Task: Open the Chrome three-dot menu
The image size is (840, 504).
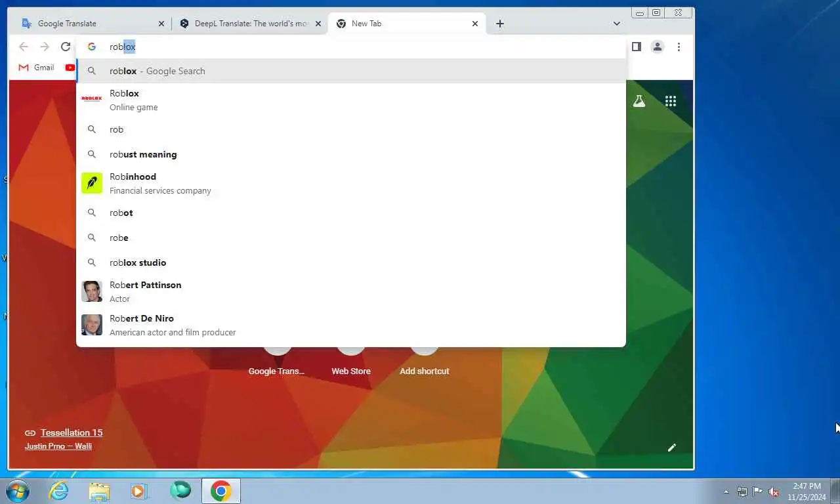Action: [679, 47]
